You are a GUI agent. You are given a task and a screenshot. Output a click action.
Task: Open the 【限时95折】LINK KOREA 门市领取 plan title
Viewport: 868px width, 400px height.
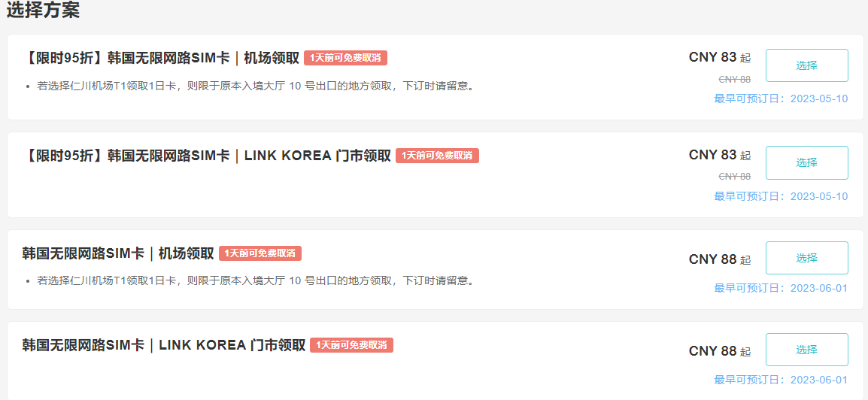click(206, 156)
